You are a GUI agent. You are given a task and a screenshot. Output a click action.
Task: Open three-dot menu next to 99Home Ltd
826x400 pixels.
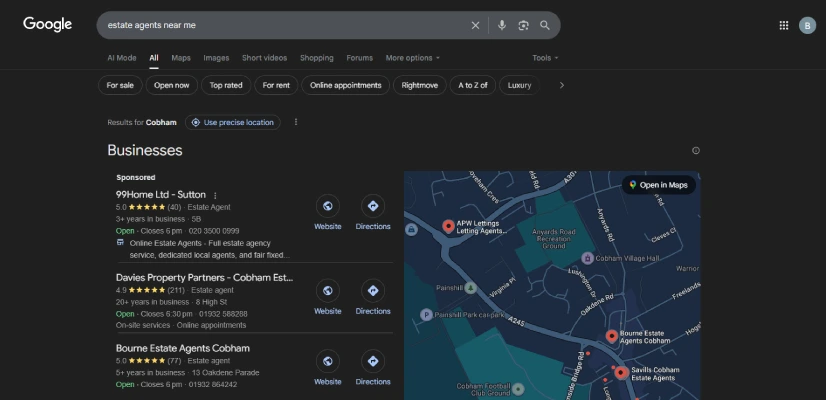coord(215,196)
